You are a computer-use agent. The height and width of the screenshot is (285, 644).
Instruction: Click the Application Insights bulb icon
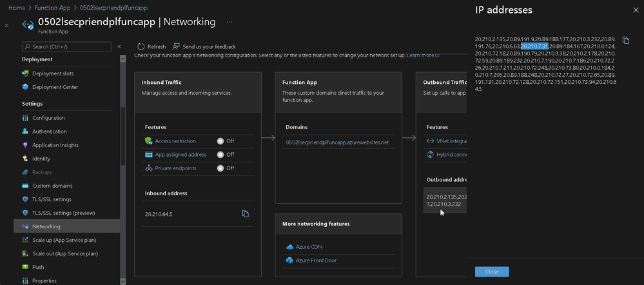[x=25, y=145]
